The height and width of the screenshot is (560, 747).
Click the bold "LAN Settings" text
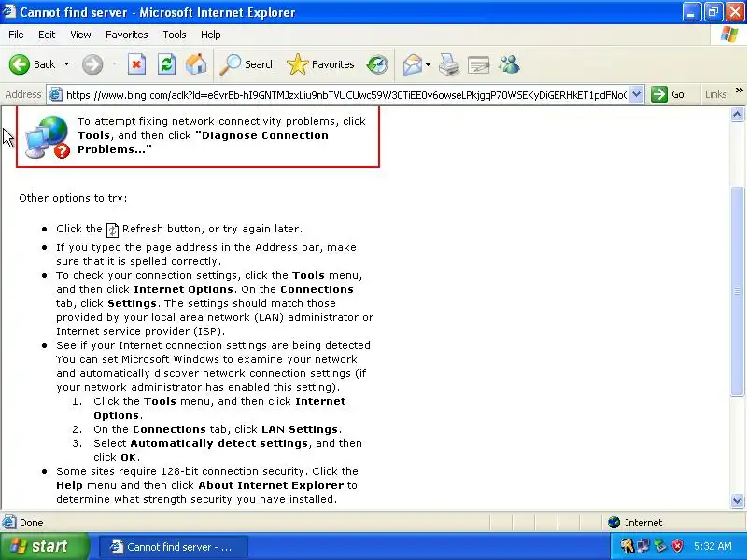300,429
